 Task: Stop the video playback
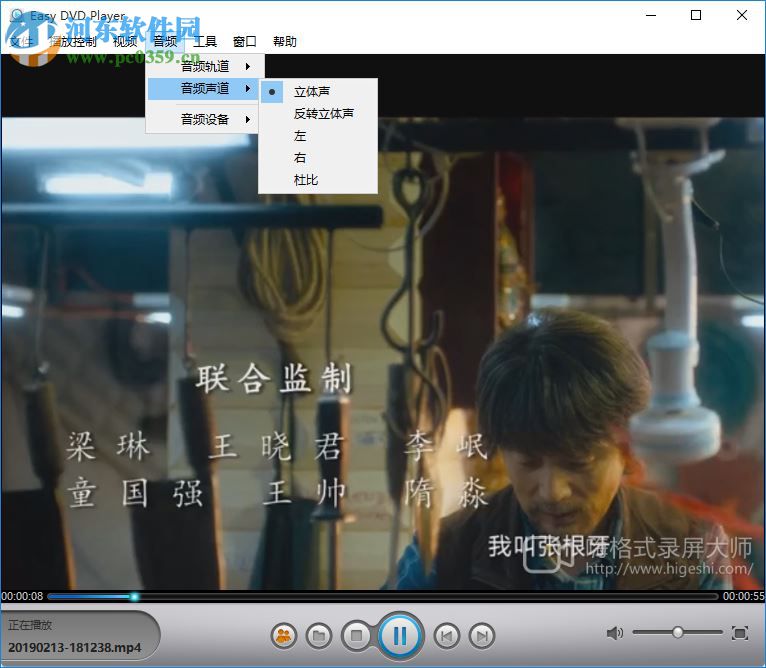(x=356, y=636)
